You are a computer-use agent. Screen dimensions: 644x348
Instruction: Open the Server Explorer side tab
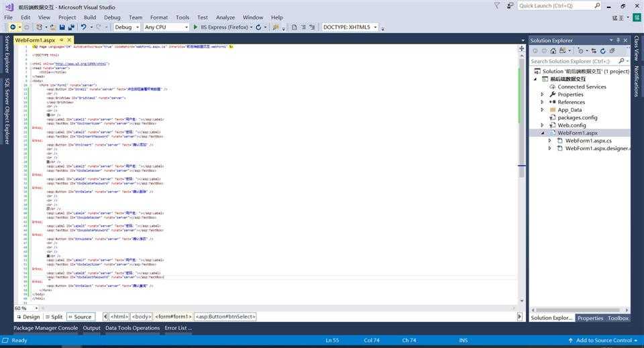tap(7, 54)
